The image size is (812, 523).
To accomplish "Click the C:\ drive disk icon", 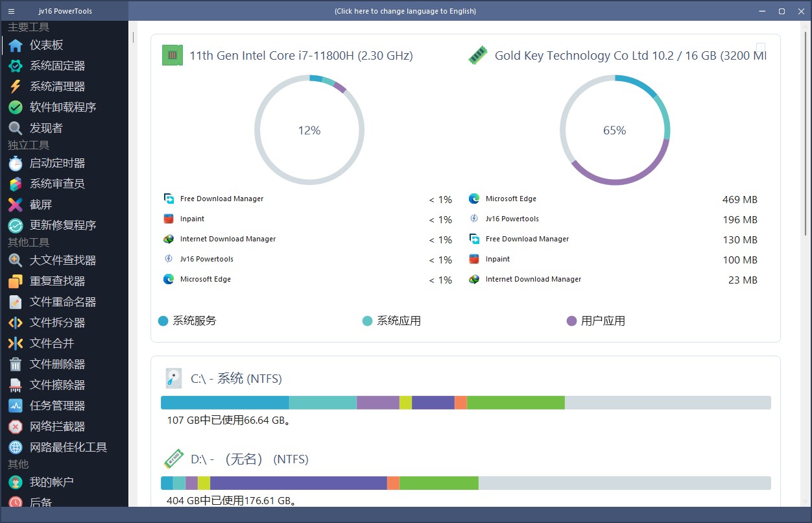I will point(173,378).
